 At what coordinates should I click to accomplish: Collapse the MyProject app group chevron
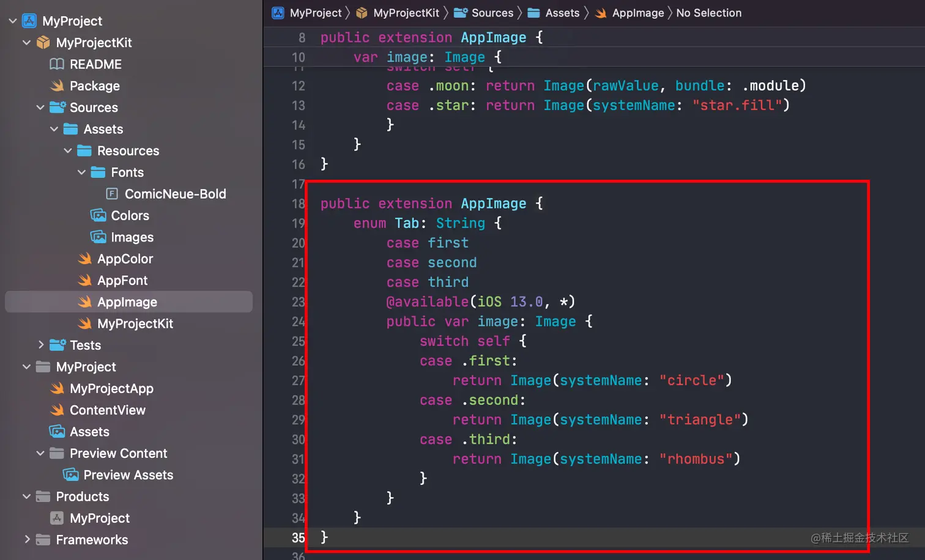coord(26,367)
